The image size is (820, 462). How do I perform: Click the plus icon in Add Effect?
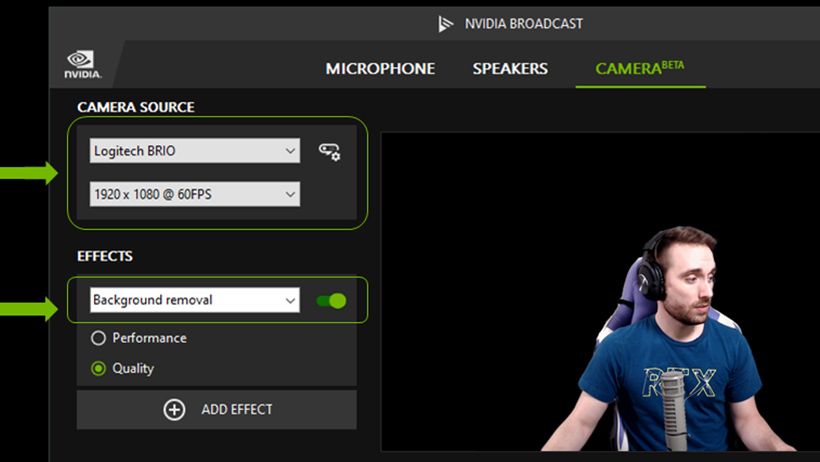tap(174, 410)
